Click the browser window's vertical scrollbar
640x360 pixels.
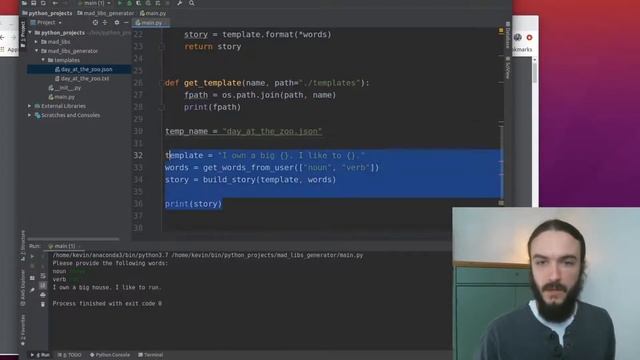pos(535,73)
